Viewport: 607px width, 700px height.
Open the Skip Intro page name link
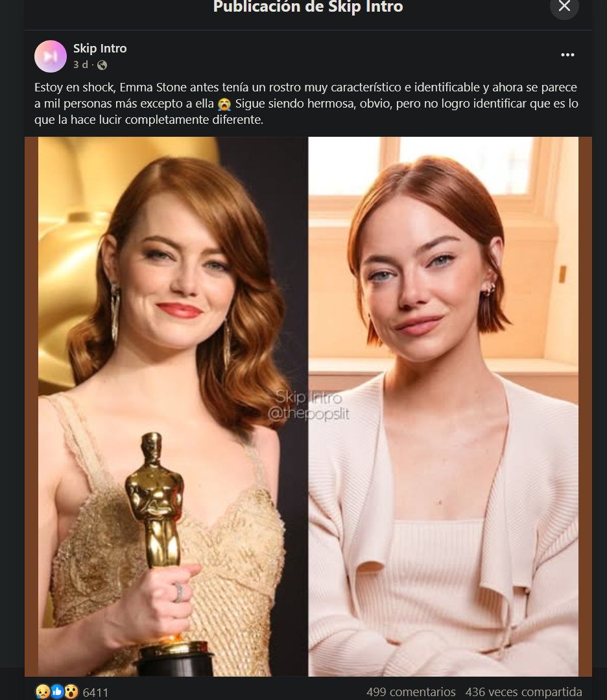100,49
